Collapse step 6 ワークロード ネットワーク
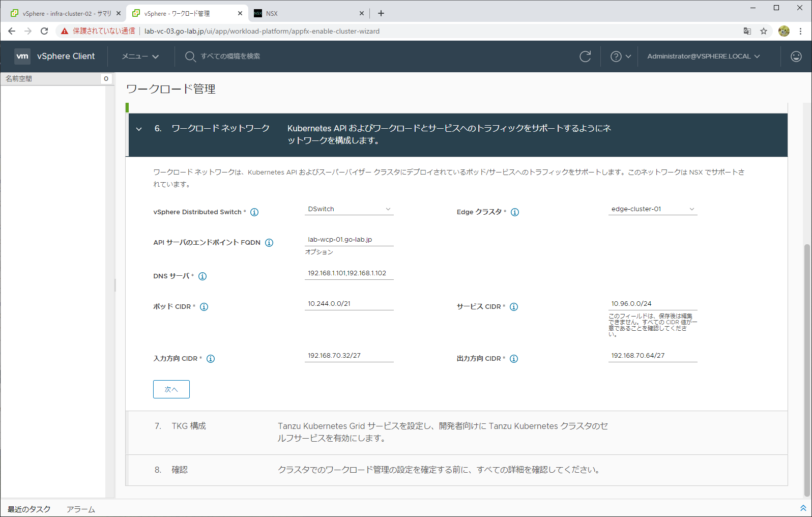 pos(139,129)
